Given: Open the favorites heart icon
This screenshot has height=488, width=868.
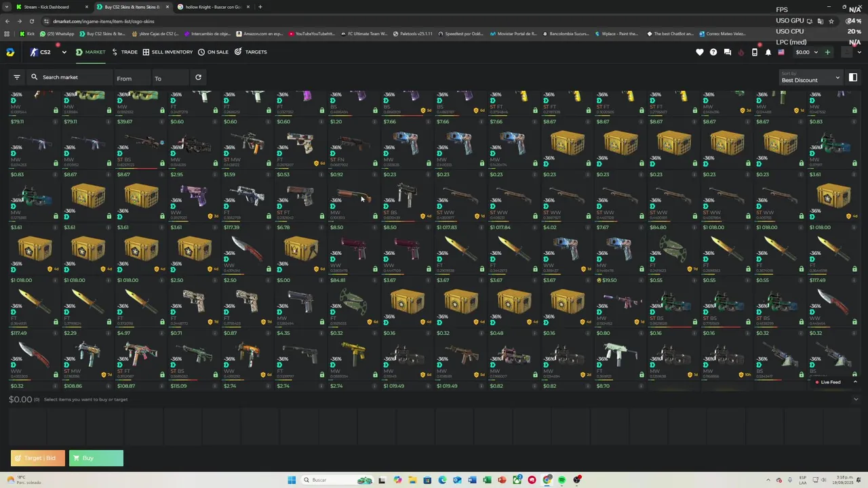Looking at the screenshot, I should coord(700,52).
